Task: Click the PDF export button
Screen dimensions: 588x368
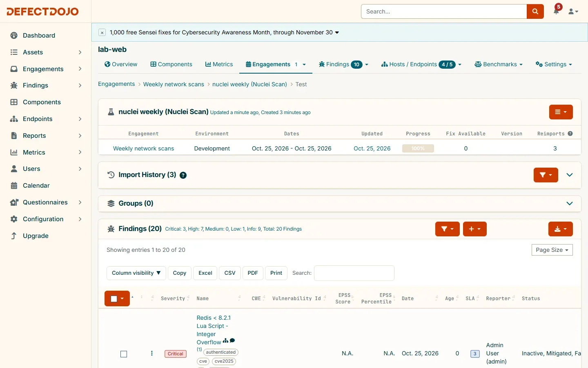Action: [253, 273]
